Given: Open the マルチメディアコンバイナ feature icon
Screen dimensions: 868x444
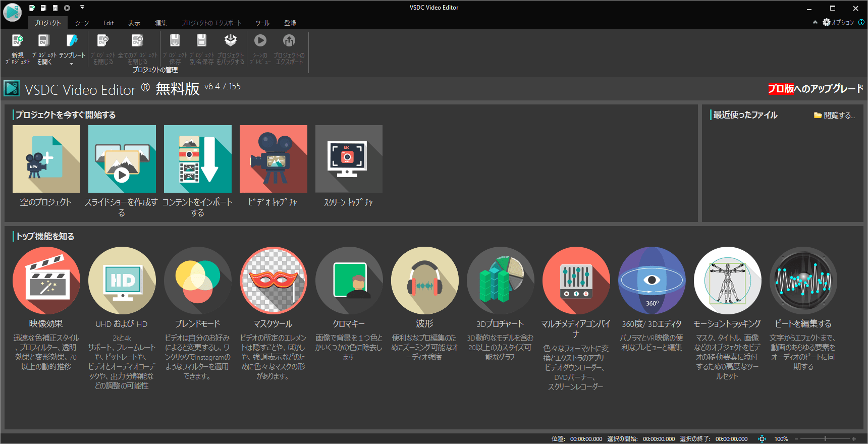Looking at the screenshot, I should click(576, 281).
